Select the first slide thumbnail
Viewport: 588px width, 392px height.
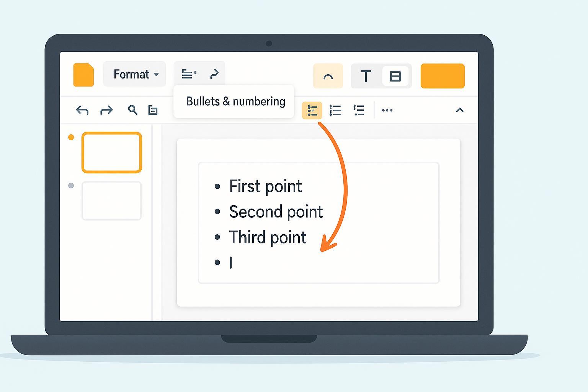pyautogui.click(x=112, y=152)
